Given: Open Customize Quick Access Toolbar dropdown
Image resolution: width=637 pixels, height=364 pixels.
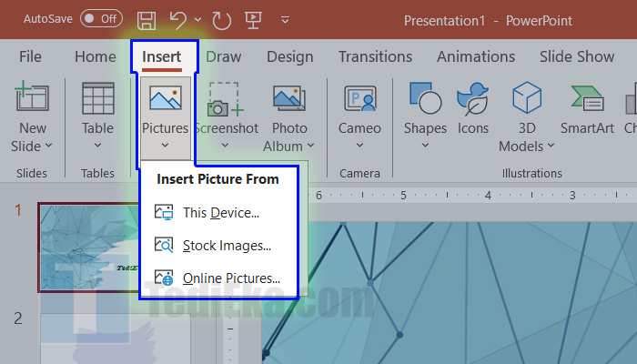Looking at the screenshot, I should (285, 19).
